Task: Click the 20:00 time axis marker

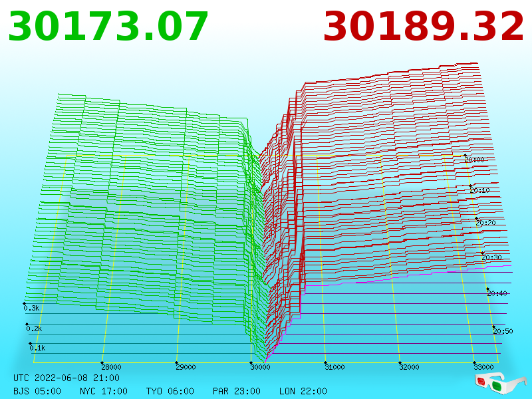Action: (x=474, y=160)
